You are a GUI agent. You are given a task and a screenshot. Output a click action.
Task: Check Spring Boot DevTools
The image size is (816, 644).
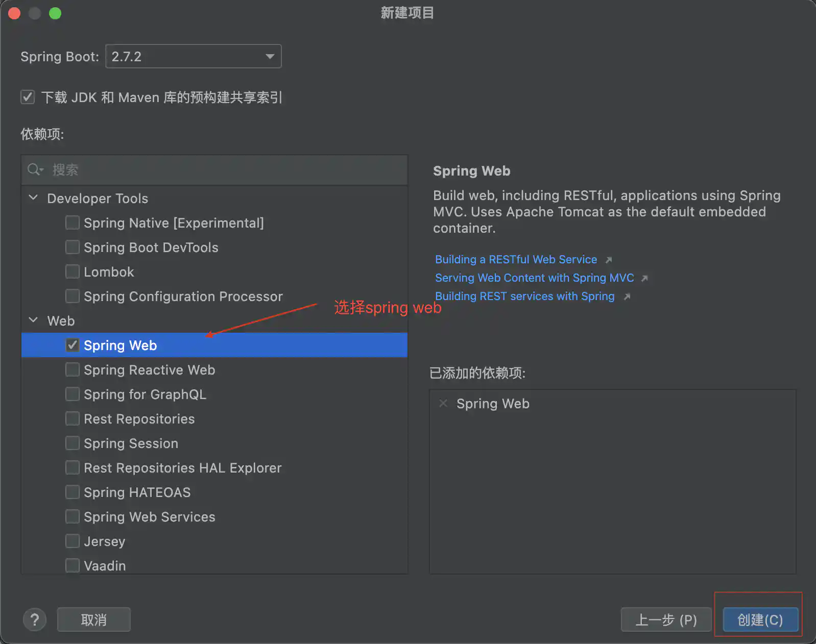[x=73, y=247]
